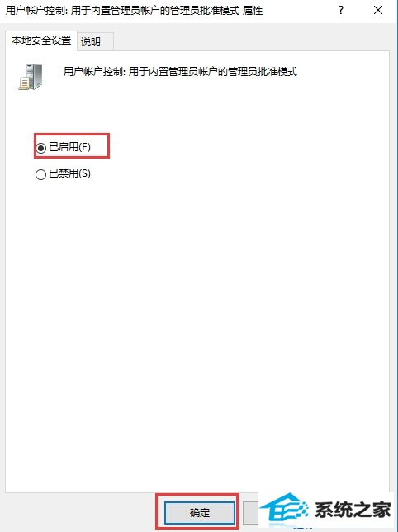
Task: Click the partially hidden button beside 确定
Action: click(x=251, y=512)
